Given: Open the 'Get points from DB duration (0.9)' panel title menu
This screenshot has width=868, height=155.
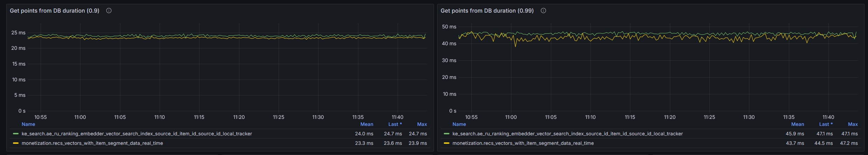Looking at the screenshot, I should [x=55, y=11].
